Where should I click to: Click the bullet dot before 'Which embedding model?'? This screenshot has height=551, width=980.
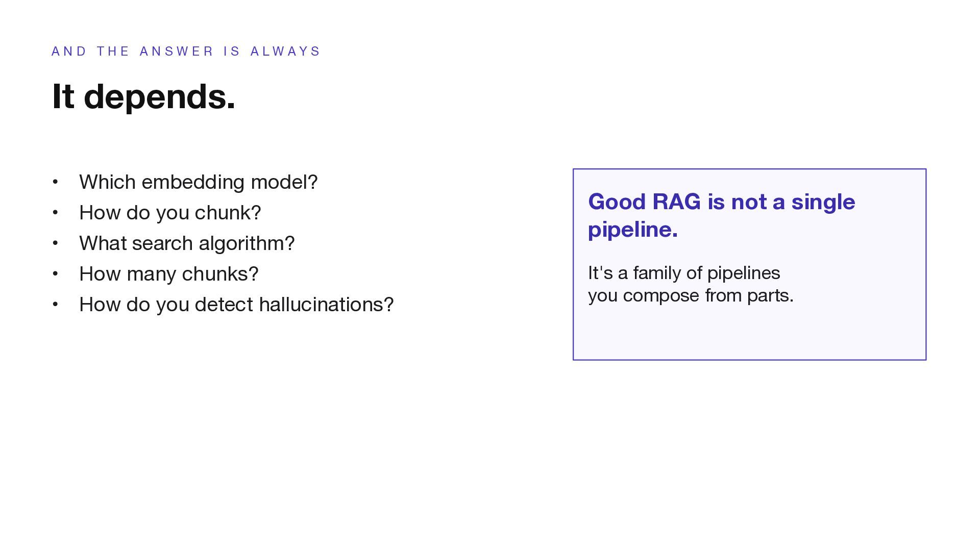pyautogui.click(x=55, y=182)
